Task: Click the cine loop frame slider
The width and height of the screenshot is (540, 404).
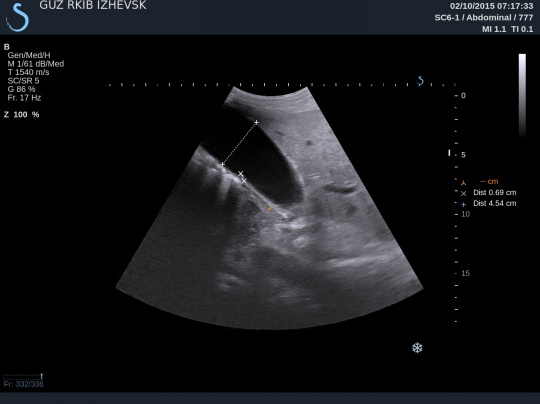Action: (x=23, y=377)
